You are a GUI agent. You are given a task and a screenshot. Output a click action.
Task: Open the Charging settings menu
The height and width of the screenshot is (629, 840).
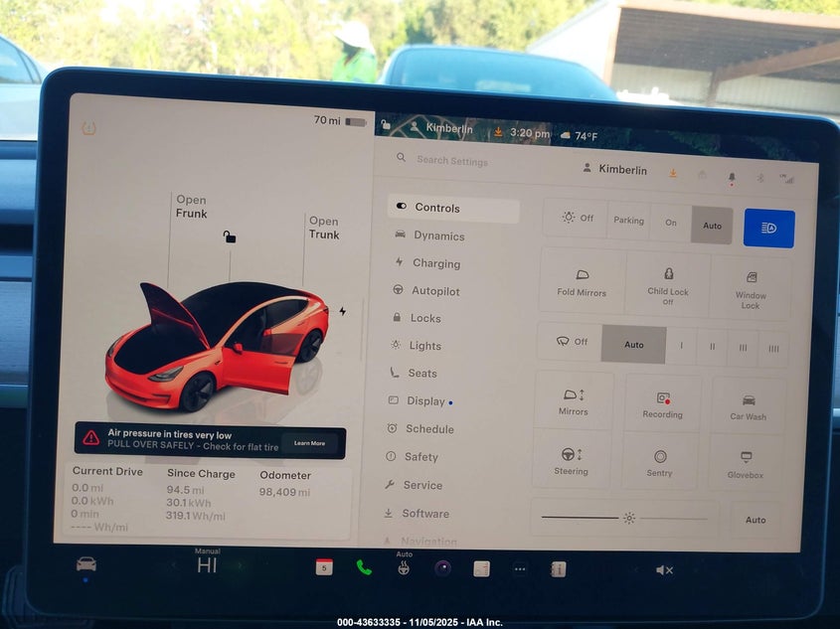click(x=435, y=263)
